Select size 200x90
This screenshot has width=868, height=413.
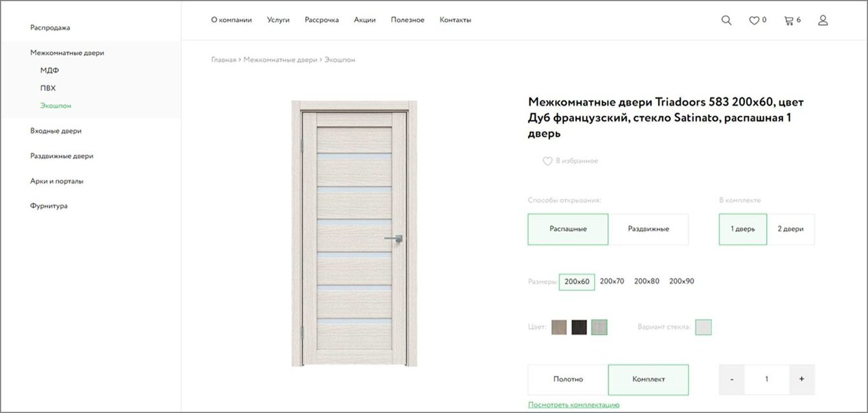(x=681, y=281)
